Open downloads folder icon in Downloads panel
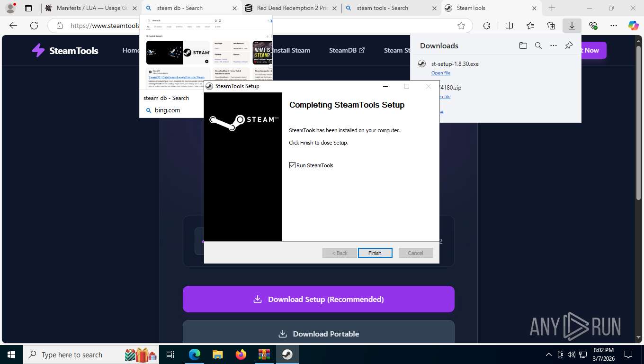 (x=523, y=45)
